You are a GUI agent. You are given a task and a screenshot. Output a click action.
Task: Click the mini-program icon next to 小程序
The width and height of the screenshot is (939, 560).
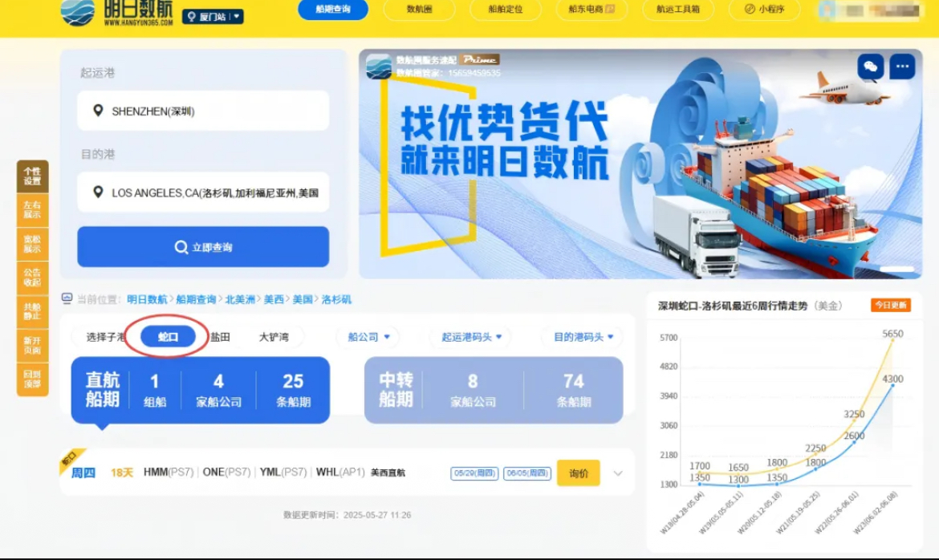point(749,9)
